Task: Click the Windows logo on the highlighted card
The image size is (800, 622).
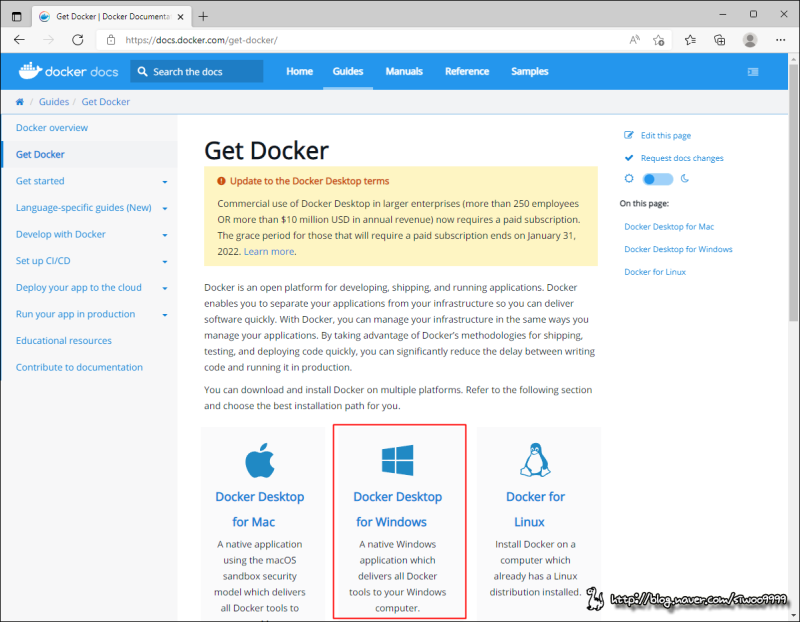Action: 398,460
